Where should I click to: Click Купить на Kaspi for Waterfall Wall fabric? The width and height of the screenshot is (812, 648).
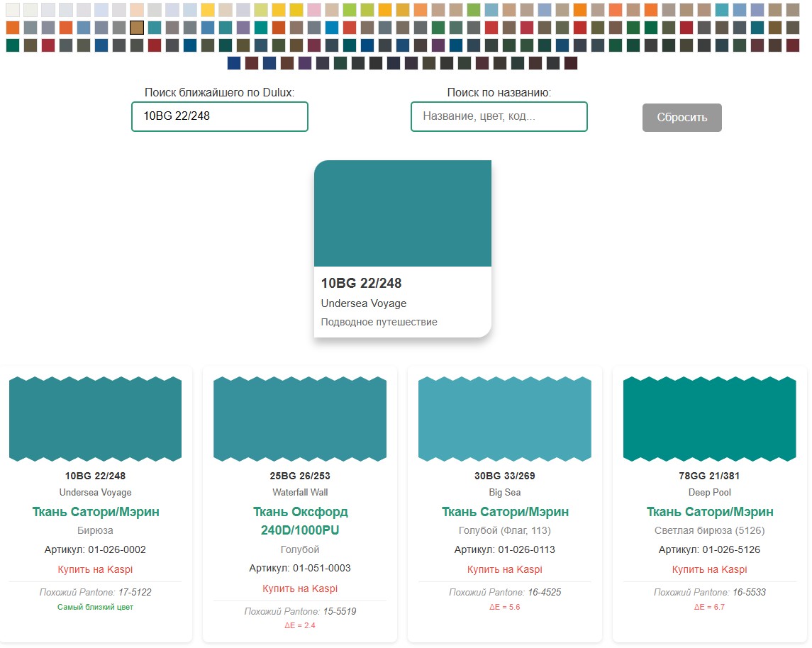point(300,588)
